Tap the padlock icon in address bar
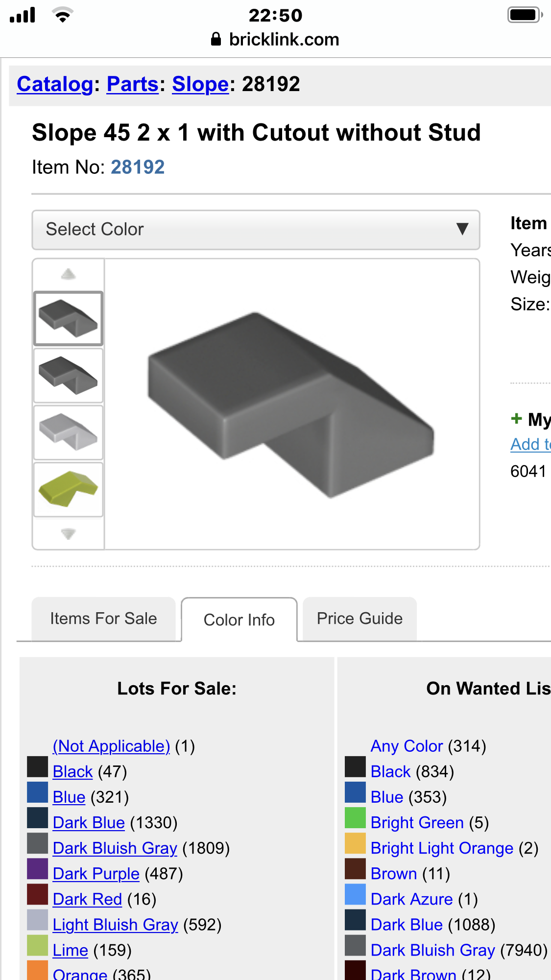 pyautogui.click(x=216, y=39)
